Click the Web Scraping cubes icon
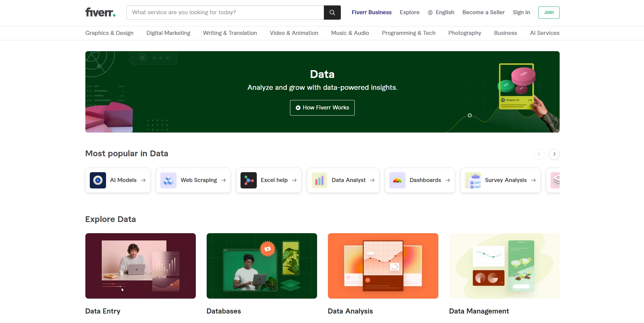Image resolution: width=644 pixels, height=323 pixels. click(168, 180)
